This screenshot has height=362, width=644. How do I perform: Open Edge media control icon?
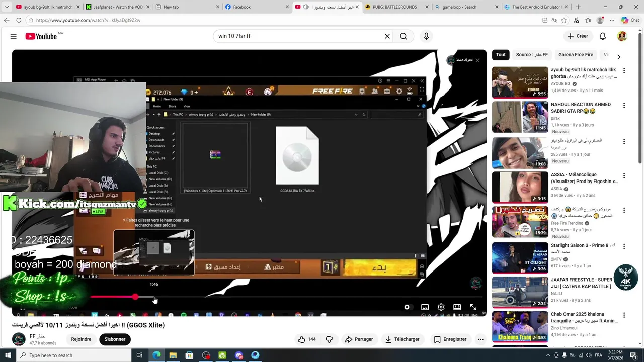coord(576,20)
